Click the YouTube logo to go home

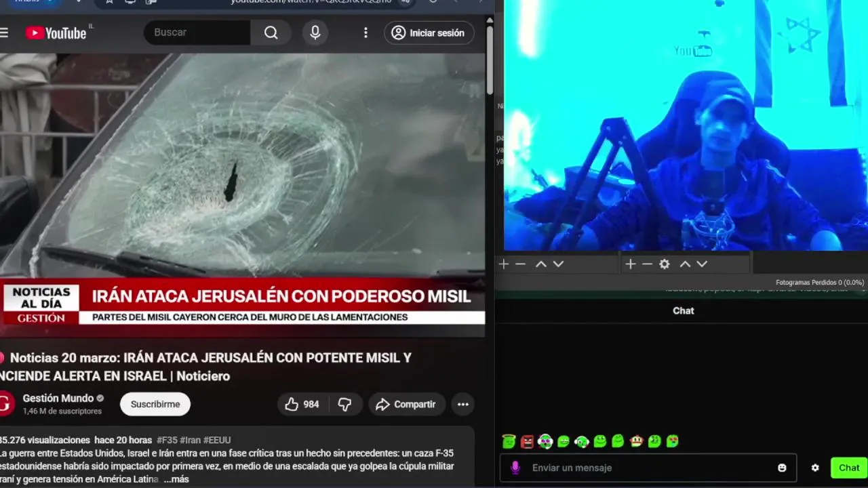click(x=56, y=33)
